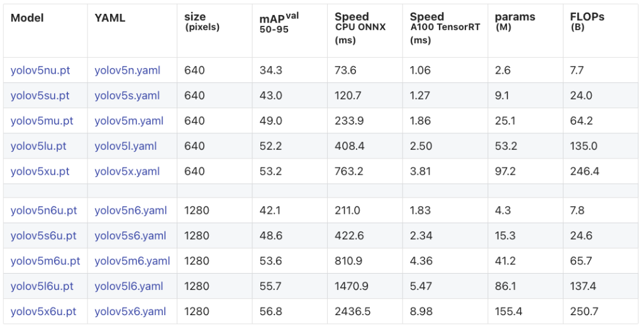Select the yolov5l6u.pt link
Screen dimensions: 644x329
coord(42,286)
